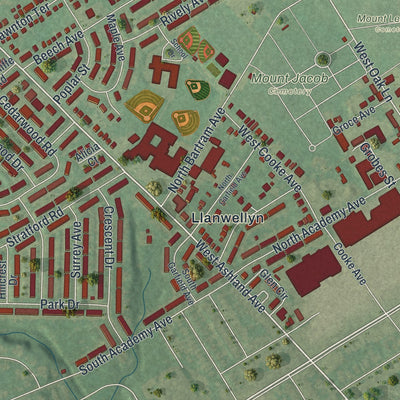Select the Grobes St label

[378, 165]
